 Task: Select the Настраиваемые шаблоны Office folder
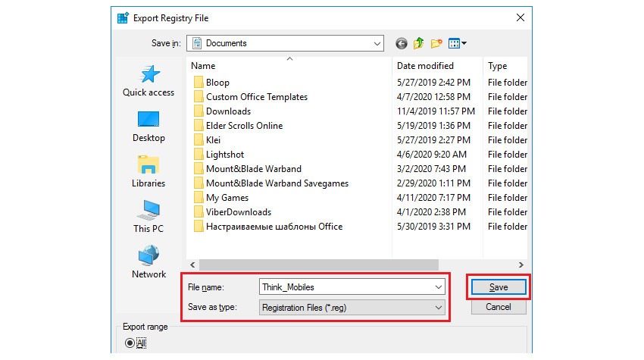[x=267, y=227]
